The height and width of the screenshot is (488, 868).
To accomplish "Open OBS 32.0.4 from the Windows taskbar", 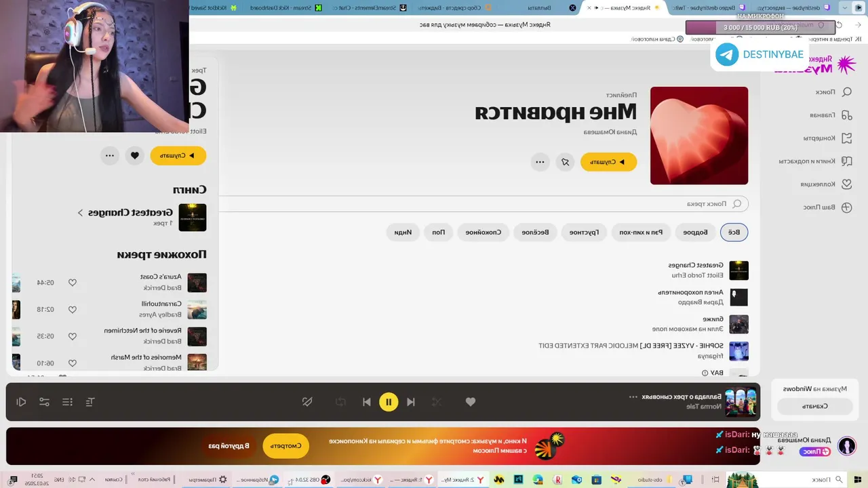I will pyautogui.click(x=311, y=479).
